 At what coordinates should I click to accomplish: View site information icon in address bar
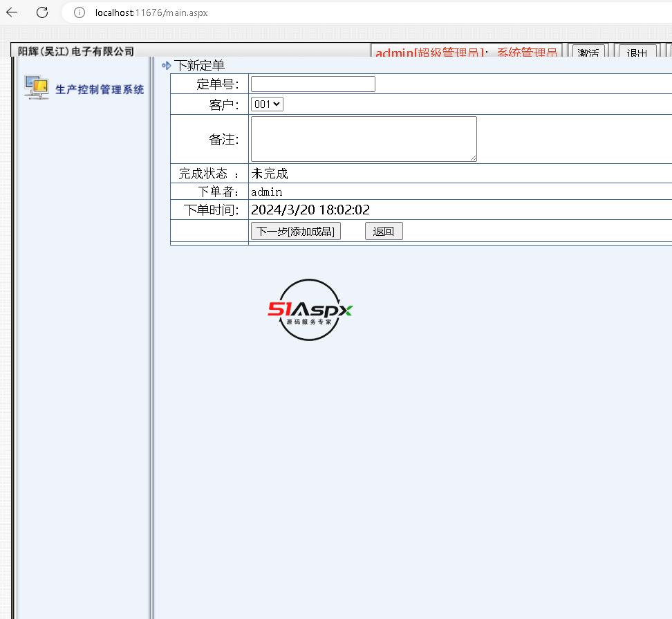80,13
